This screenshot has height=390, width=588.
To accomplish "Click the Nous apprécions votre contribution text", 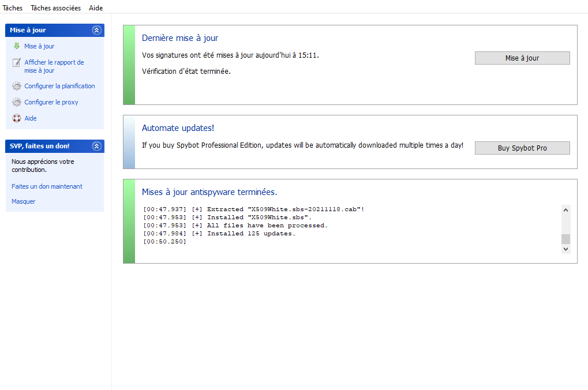I will (43, 166).
